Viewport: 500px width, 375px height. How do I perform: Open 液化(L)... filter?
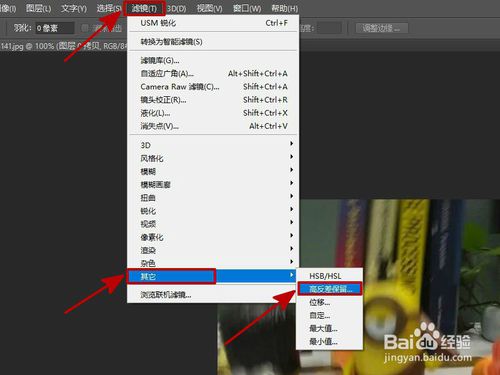pos(213,113)
